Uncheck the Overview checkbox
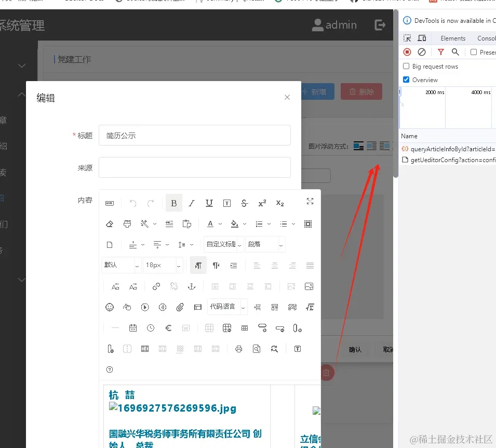The height and width of the screenshot is (448, 496). 406,80
